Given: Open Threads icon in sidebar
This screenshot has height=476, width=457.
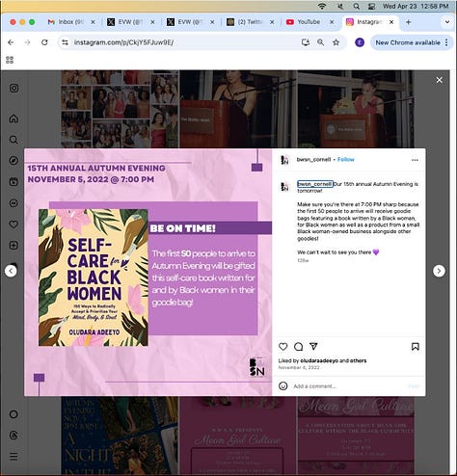Looking at the screenshot, I should (x=13, y=436).
